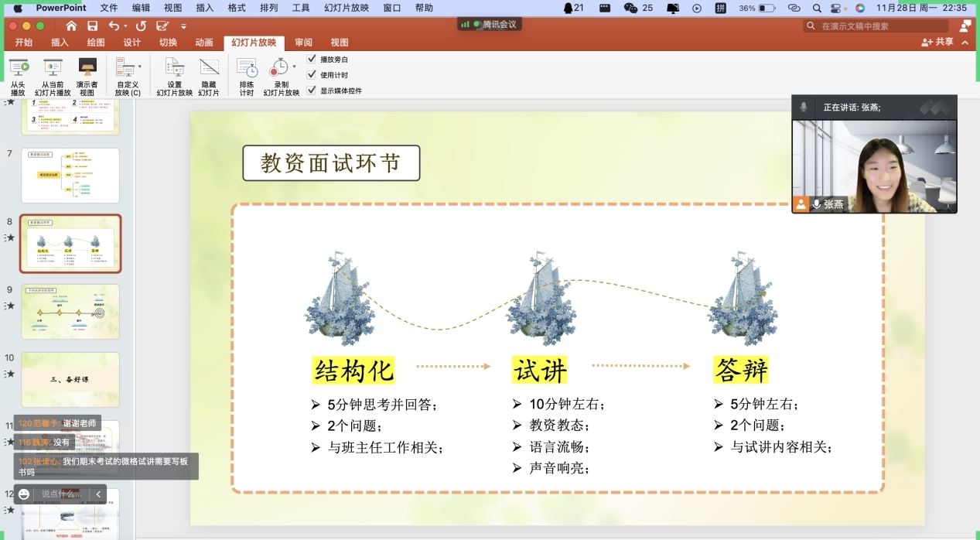The width and height of the screenshot is (980, 540).
Task: Click the WeChat icon in the menu bar
Action: tap(631, 8)
